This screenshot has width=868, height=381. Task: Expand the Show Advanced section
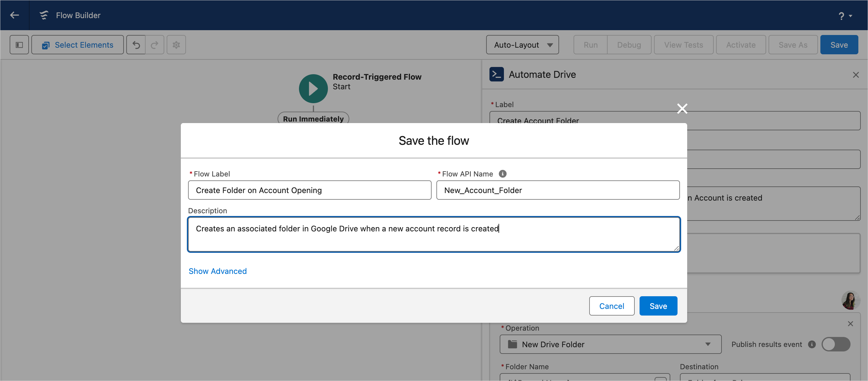click(x=218, y=271)
